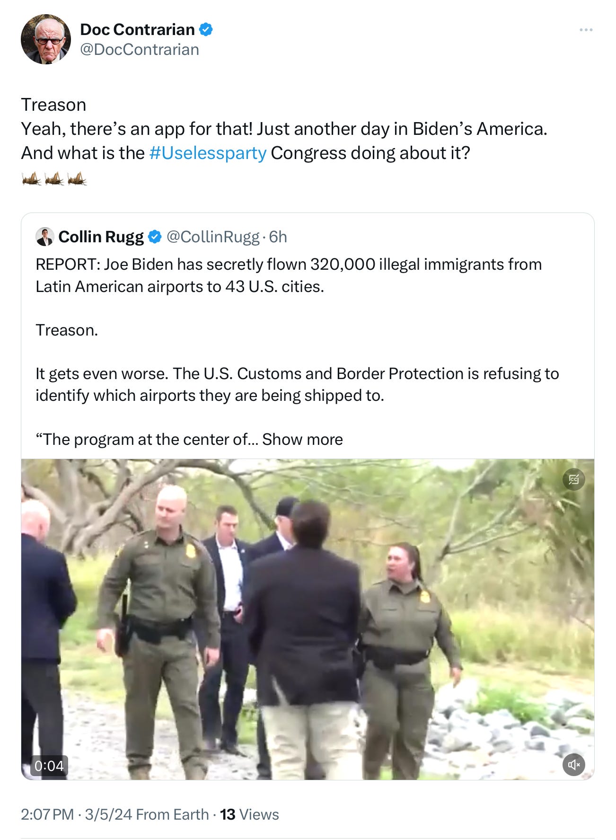
Task: Toggle video captions icon
Action: (x=573, y=480)
